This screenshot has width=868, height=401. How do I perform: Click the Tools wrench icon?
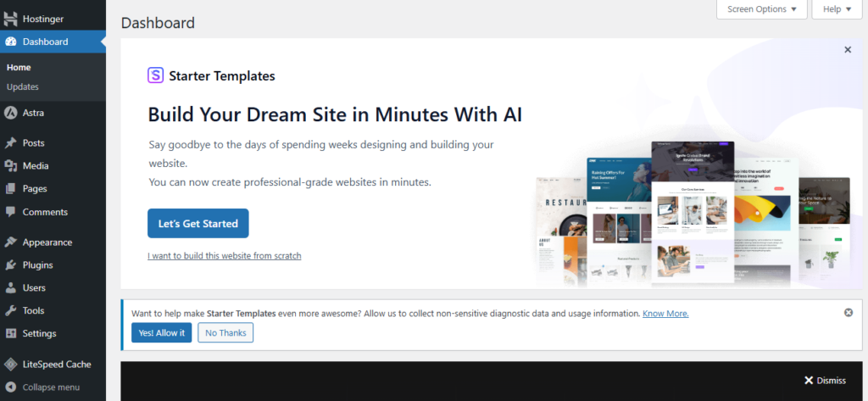point(10,311)
